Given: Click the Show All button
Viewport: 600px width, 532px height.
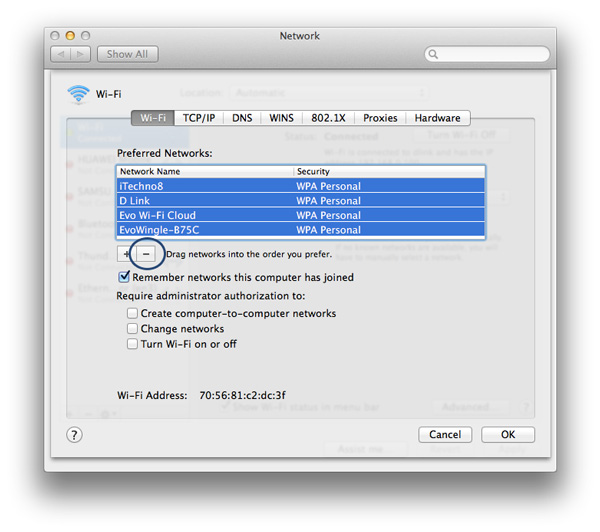Looking at the screenshot, I should point(127,54).
